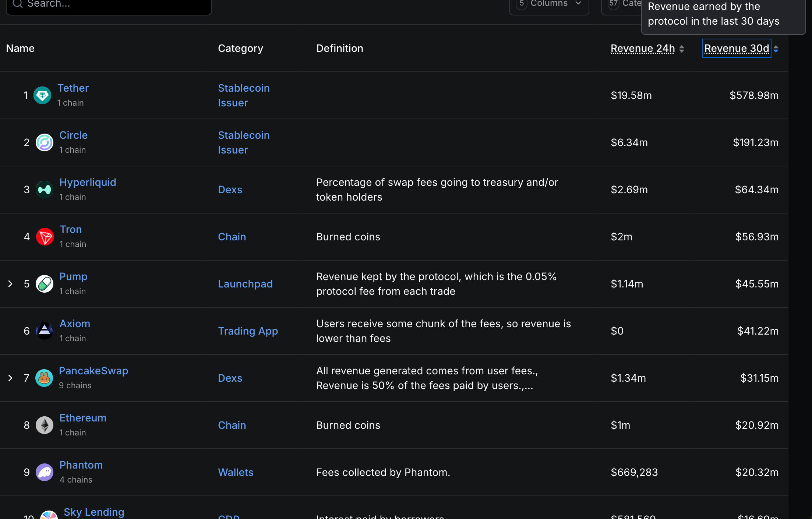Click Circle's $191.23m 30d revenue
812x519 pixels.
(756, 142)
